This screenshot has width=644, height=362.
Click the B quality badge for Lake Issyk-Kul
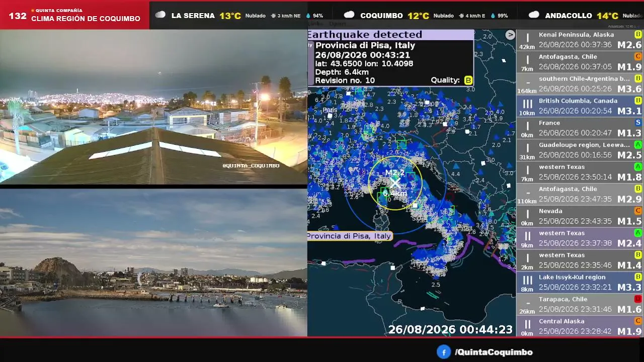pyautogui.click(x=638, y=277)
